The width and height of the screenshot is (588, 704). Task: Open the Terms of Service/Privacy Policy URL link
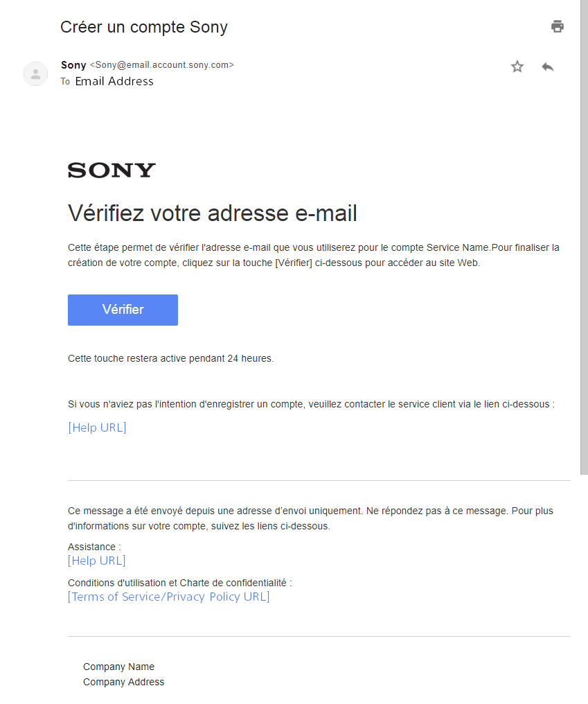click(168, 597)
